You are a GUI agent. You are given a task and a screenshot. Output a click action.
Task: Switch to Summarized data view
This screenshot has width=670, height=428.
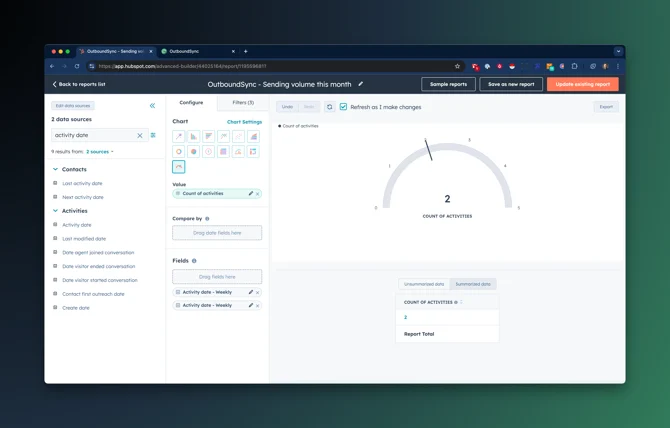pos(473,284)
